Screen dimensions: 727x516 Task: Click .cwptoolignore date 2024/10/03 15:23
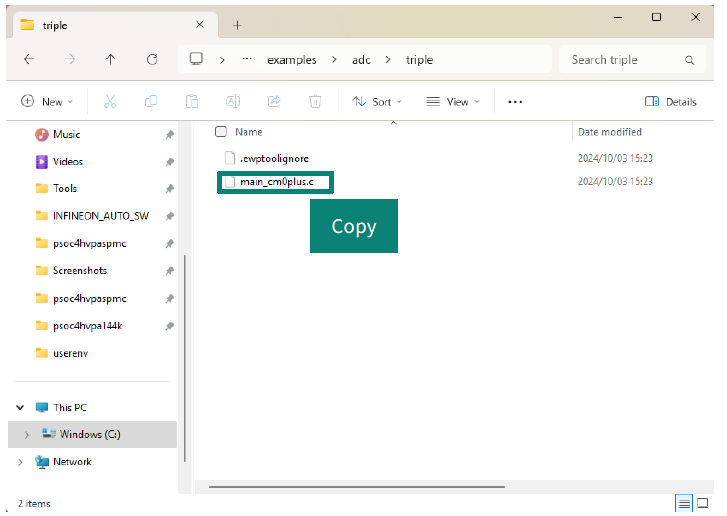click(615, 159)
